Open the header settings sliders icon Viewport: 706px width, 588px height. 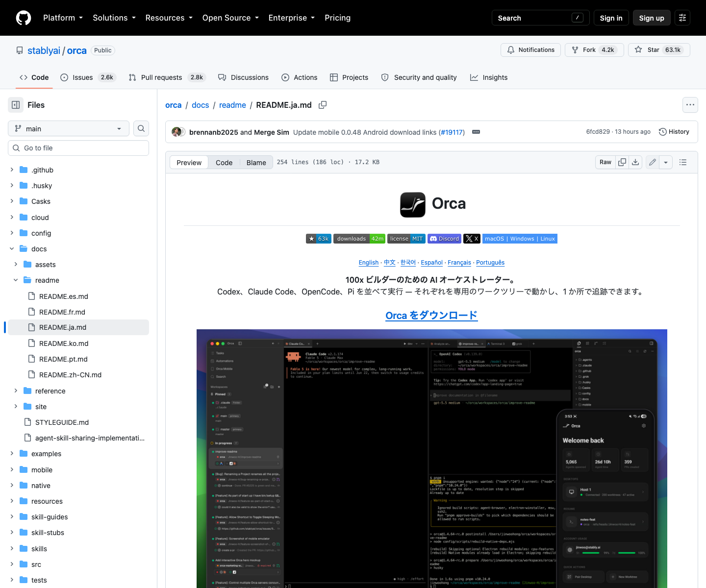pos(682,18)
